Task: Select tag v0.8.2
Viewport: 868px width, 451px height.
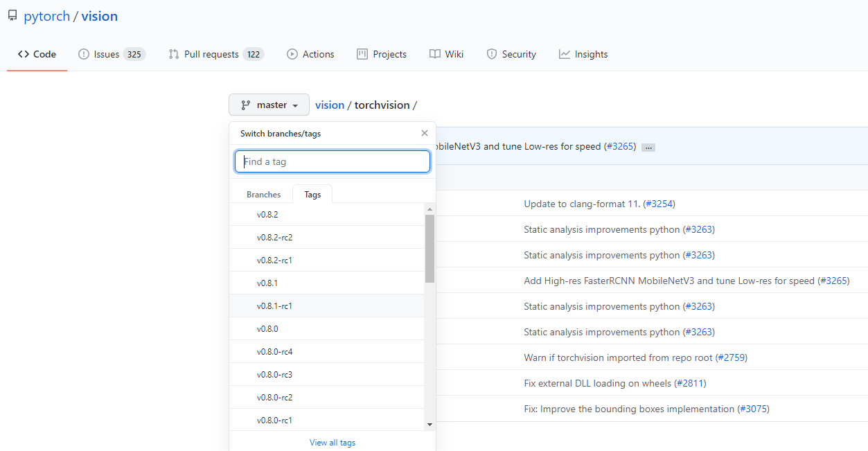Action: pos(326,215)
